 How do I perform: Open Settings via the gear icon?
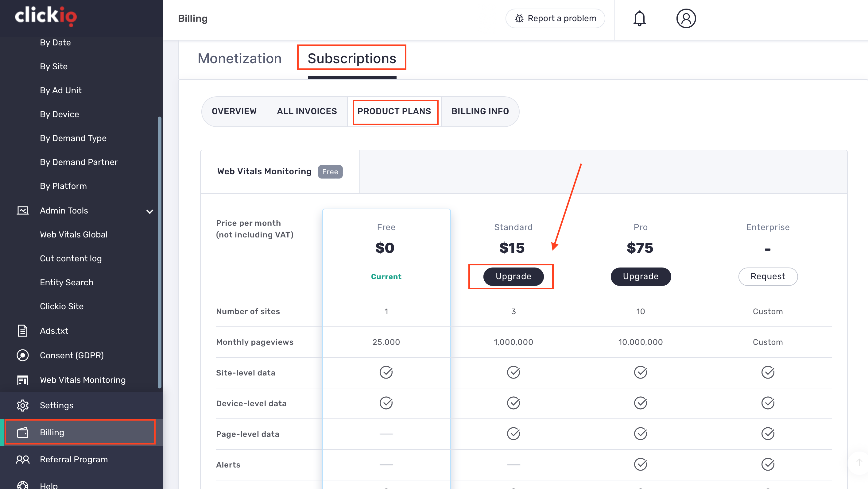[x=23, y=405]
